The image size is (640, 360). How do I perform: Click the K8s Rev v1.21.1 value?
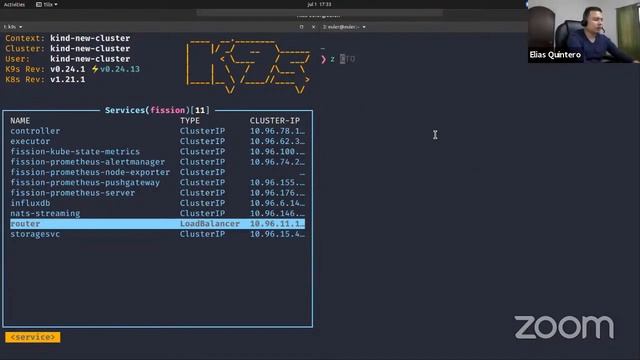(x=68, y=79)
